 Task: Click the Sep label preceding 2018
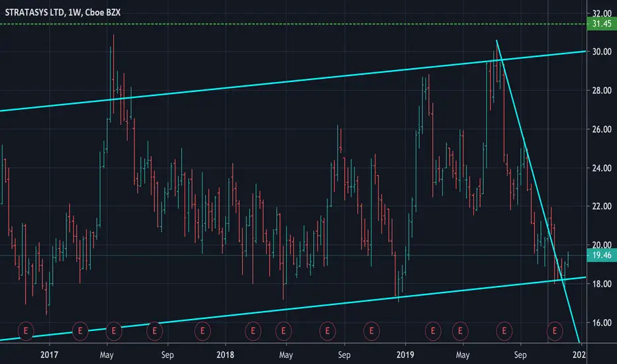(x=167, y=355)
